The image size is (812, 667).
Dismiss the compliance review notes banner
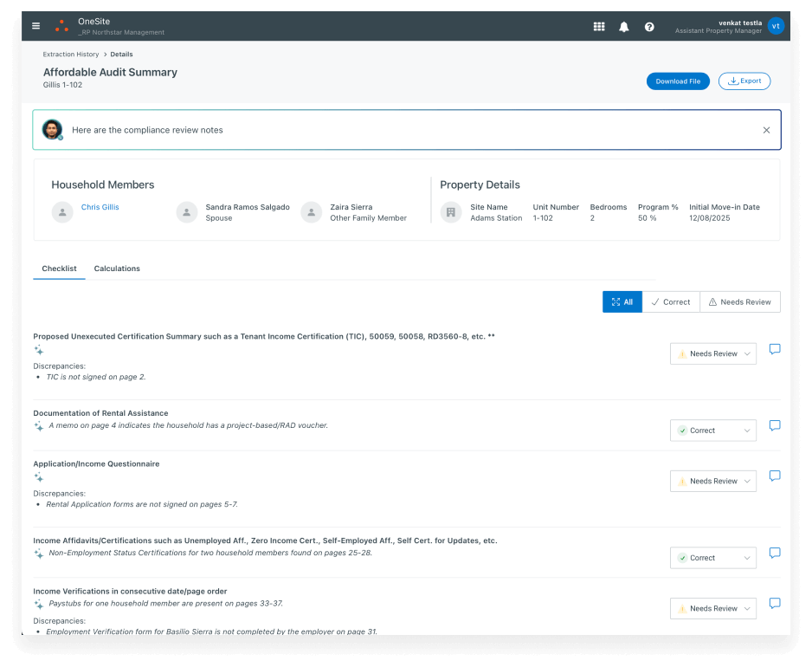point(766,130)
